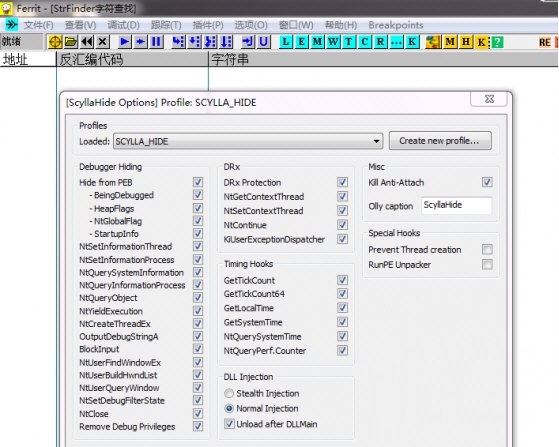Toggle the NtClose checkbox
The width and height of the screenshot is (559, 447).
coord(198,413)
